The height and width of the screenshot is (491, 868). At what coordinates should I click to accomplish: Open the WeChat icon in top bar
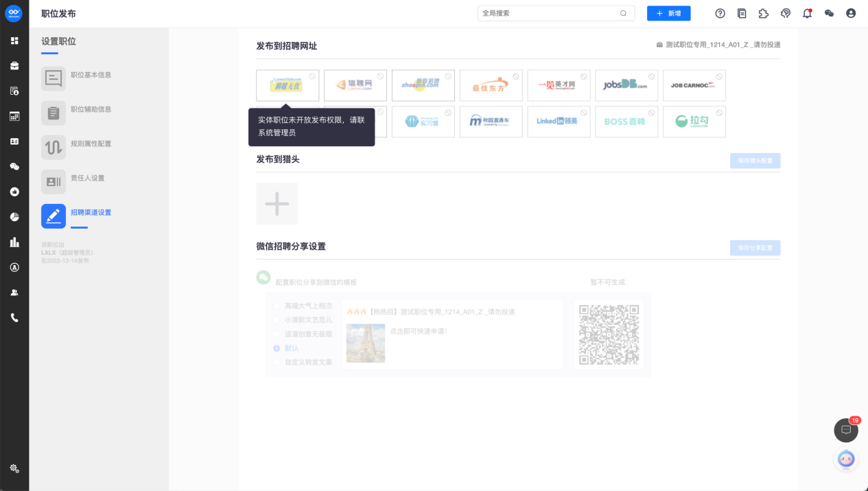(x=829, y=13)
